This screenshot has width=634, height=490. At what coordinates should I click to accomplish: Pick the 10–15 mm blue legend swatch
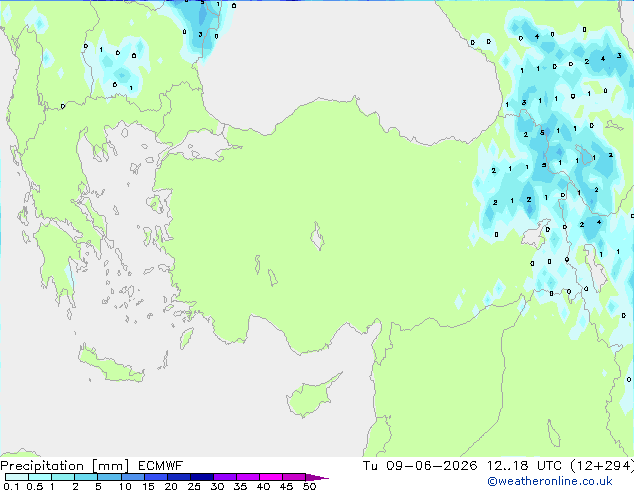coord(133,477)
